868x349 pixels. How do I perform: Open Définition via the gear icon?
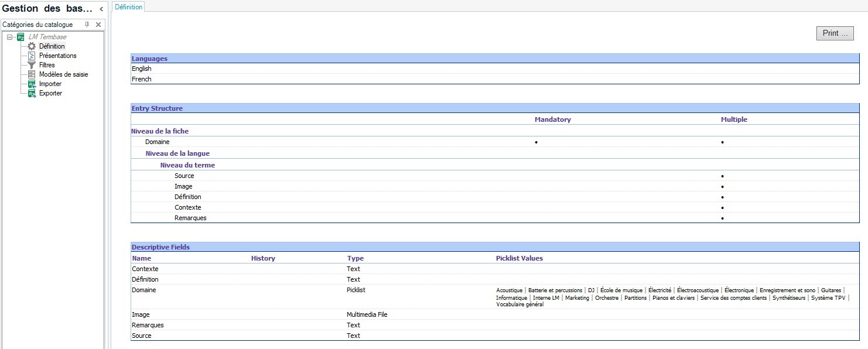(32, 46)
